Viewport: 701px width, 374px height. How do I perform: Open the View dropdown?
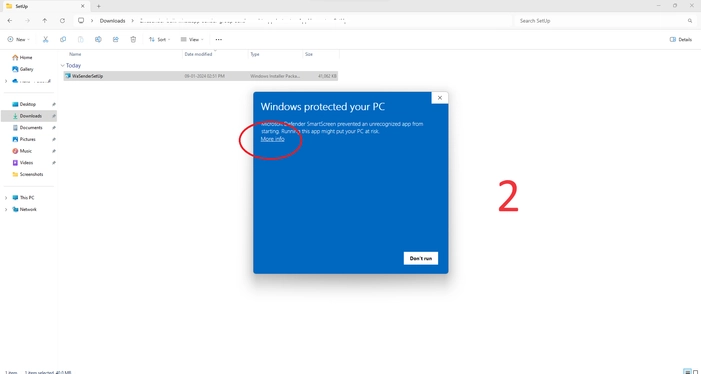tap(192, 39)
